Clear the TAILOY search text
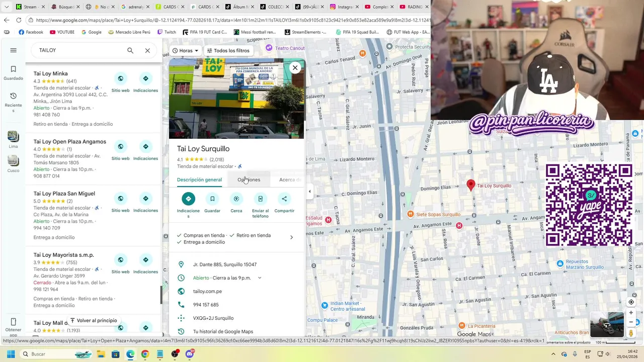644x362 pixels. pyautogui.click(x=147, y=50)
